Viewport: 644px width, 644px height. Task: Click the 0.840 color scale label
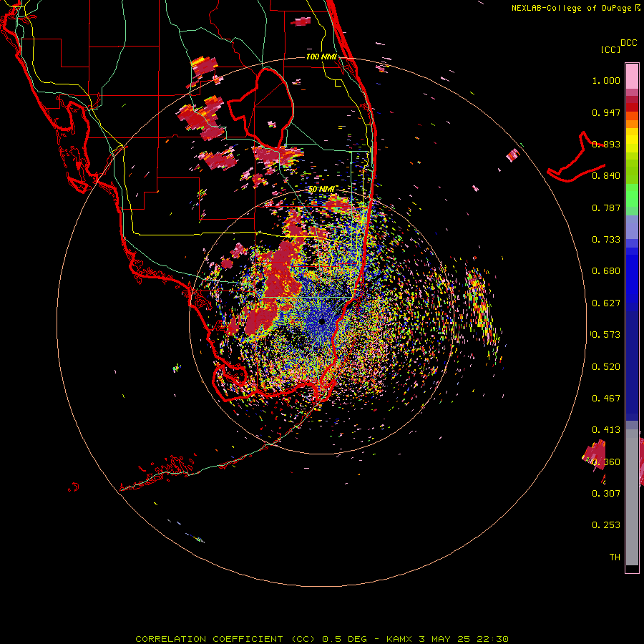coord(606,176)
